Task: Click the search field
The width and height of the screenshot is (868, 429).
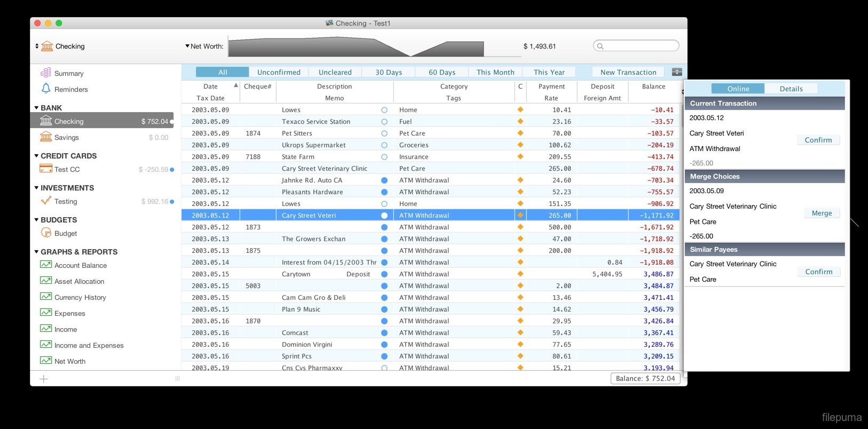Action: coord(636,46)
